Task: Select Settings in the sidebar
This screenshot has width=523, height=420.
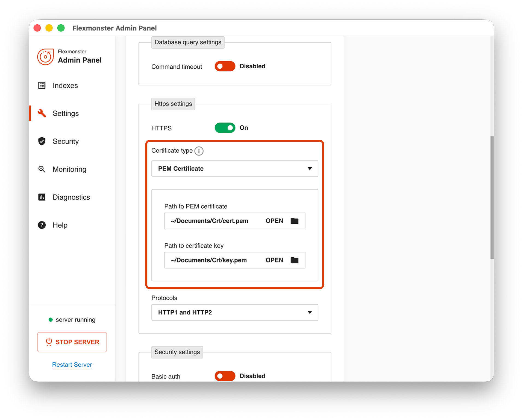Action: [66, 113]
